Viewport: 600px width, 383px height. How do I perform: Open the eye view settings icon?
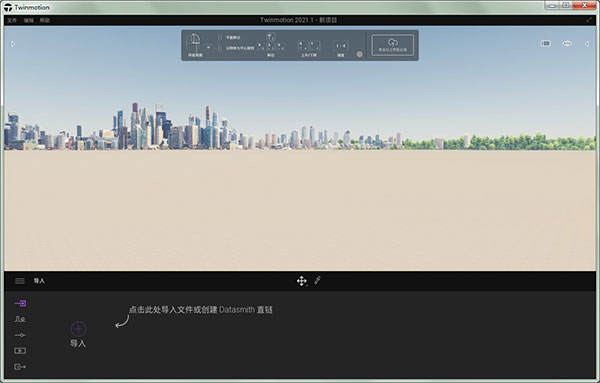pyautogui.click(x=567, y=44)
